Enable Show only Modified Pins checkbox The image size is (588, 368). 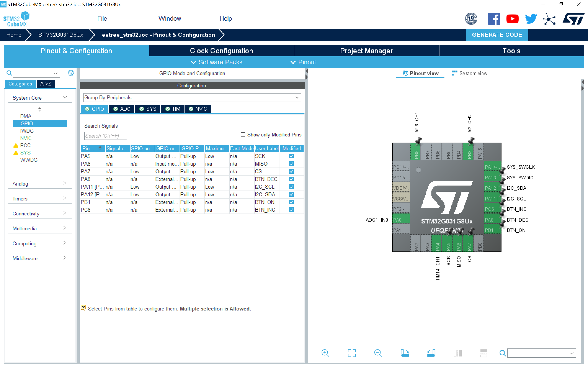point(243,135)
